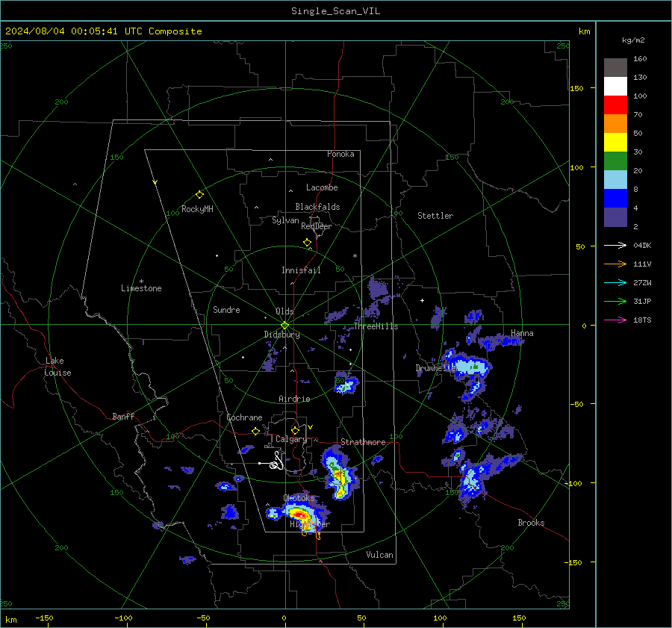
Task: Click the 150 tick on the right km axis
Action: coord(577,88)
